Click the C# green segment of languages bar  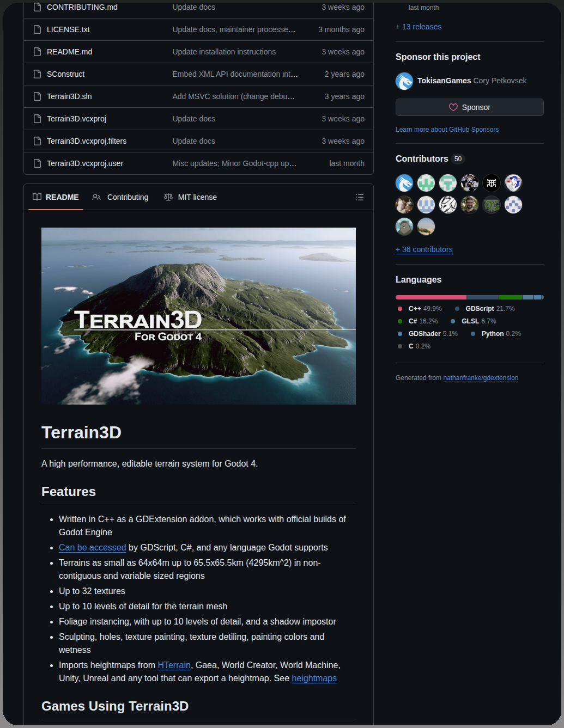coord(511,297)
